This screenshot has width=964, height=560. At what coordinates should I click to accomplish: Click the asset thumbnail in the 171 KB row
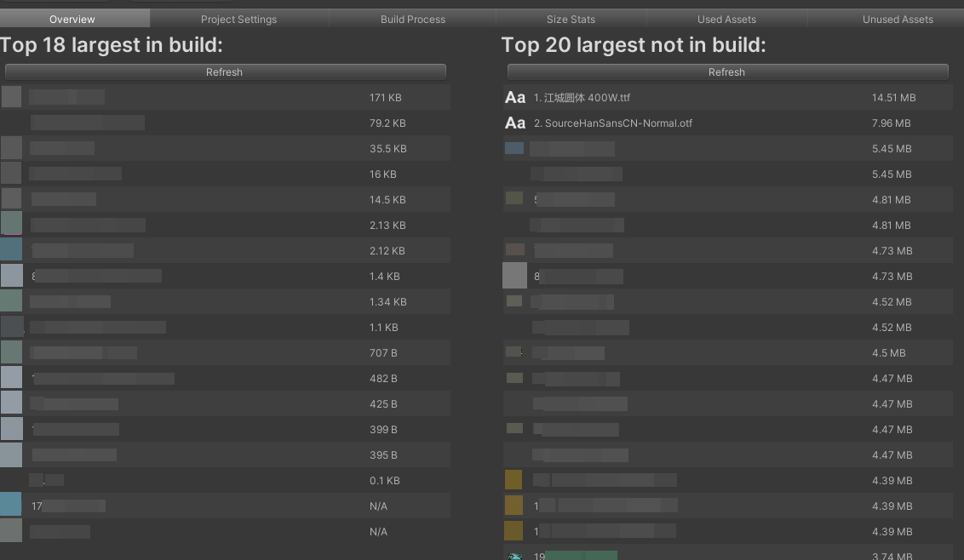pos(11,97)
